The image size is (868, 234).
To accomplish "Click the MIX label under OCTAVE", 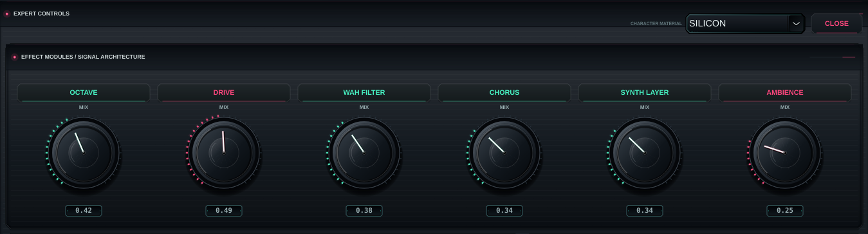I will pos(84,107).
